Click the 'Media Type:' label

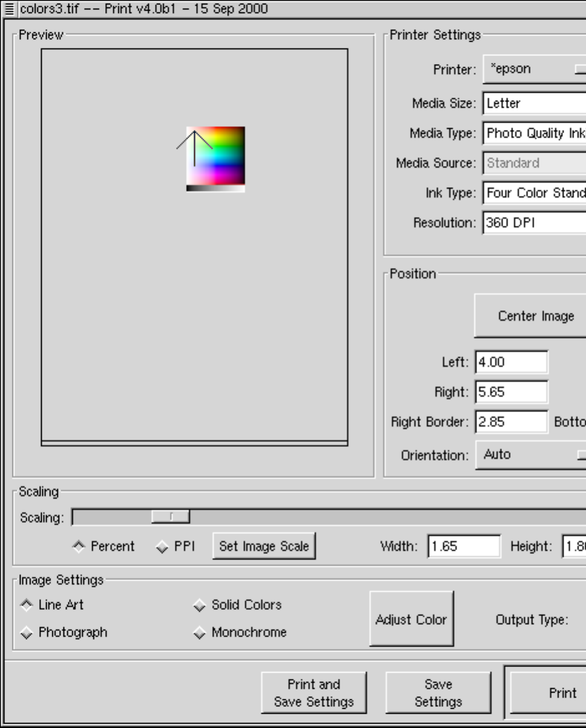(x=443, y=133)
